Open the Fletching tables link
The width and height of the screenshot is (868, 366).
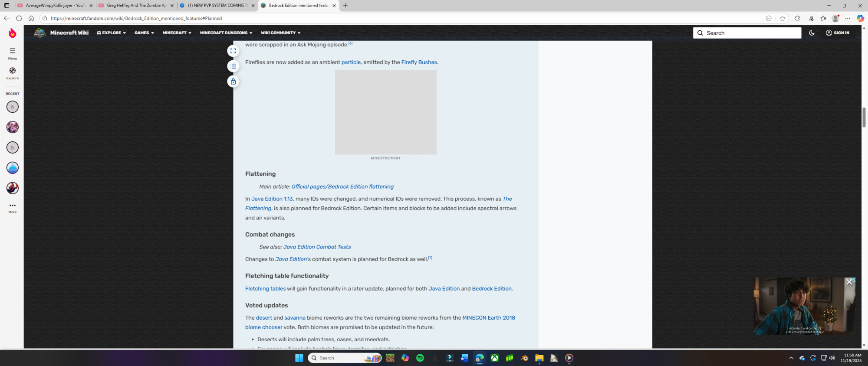tap(265, 289)
